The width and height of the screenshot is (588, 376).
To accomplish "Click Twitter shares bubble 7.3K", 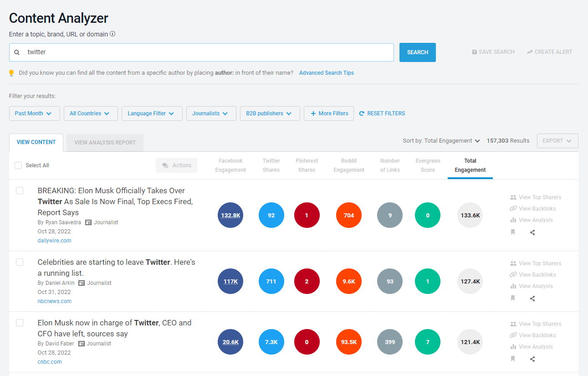I will pyautogui.click(x=271, y=342).
